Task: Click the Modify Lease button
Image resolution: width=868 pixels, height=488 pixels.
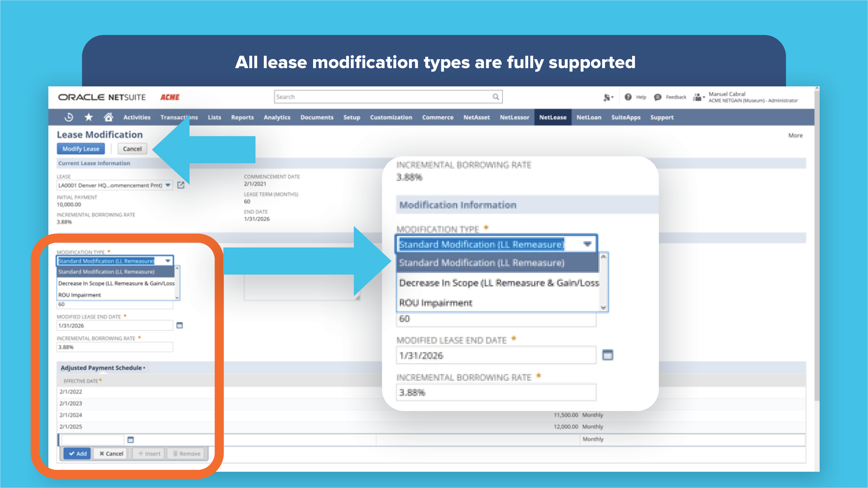Action: click(x=81, y=149)
